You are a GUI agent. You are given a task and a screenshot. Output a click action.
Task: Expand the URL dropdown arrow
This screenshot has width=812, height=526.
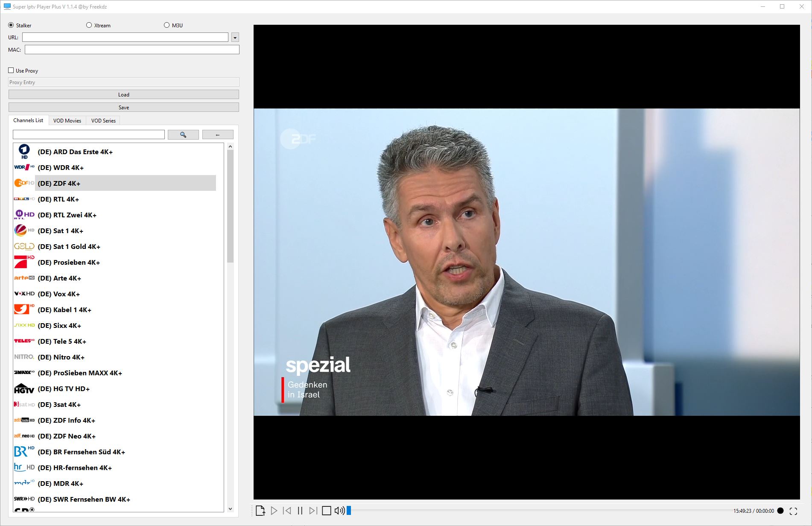(x=235, y=38)
